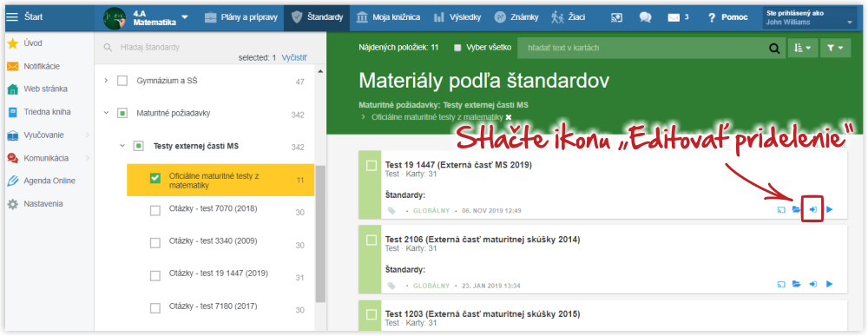The height and width of the screenshot is (336, 868).
Task: Tick the Otázky - test 7070 (2018) checkbox
Action: [x=155, y=211]
